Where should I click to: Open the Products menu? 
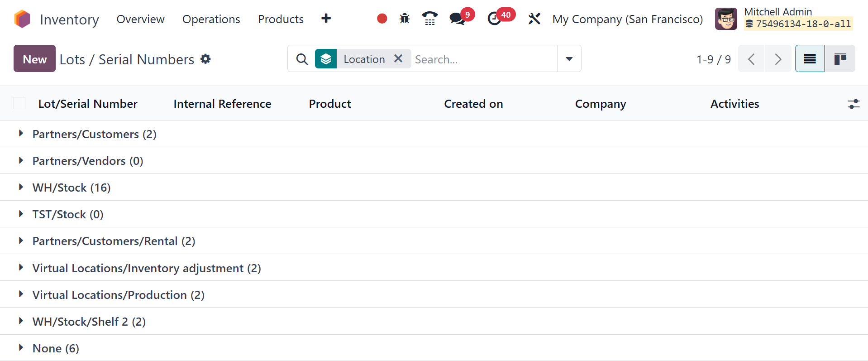tap(281, 19)
